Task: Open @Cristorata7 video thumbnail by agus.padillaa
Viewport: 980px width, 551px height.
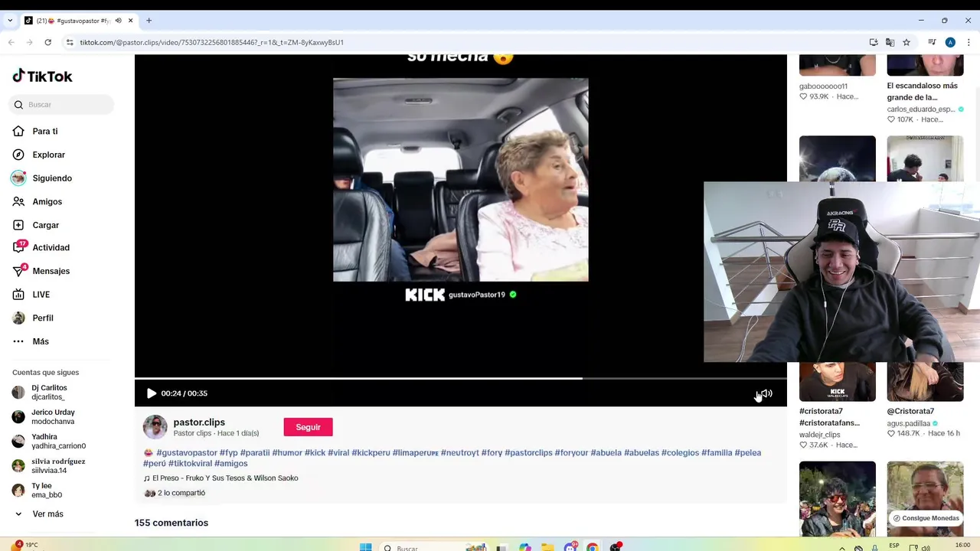Action: [925, 380]
